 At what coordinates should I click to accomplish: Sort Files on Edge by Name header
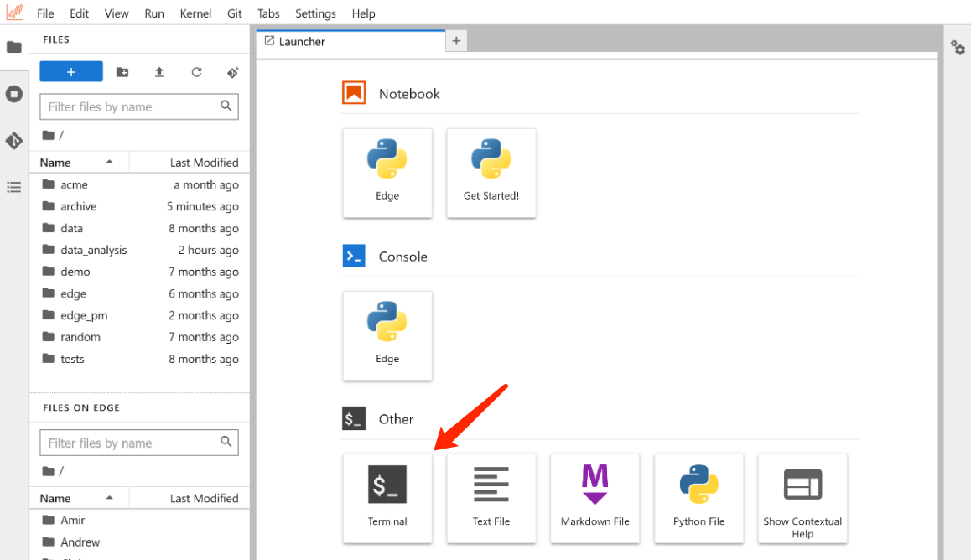tap(80, 498)
